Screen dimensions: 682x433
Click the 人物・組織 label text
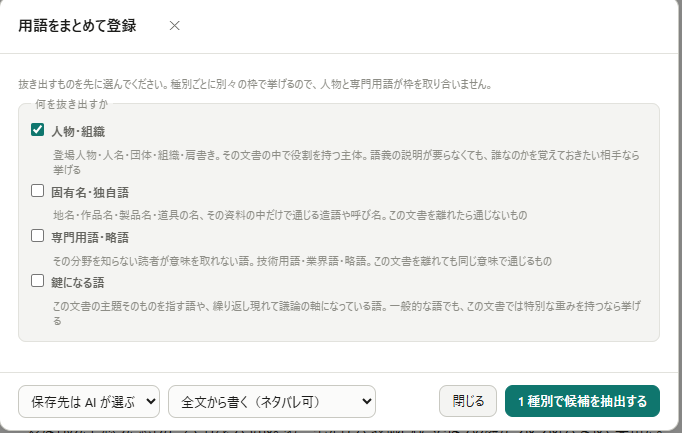tap(78, 132)
